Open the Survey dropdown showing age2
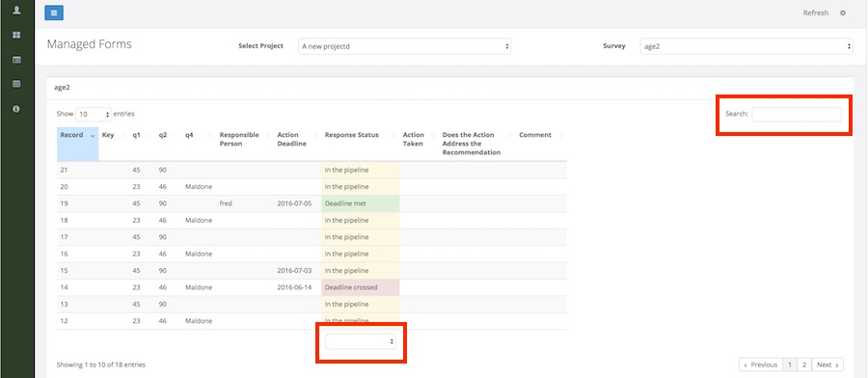Screen dimensions: 868x378 pos(746,46)
